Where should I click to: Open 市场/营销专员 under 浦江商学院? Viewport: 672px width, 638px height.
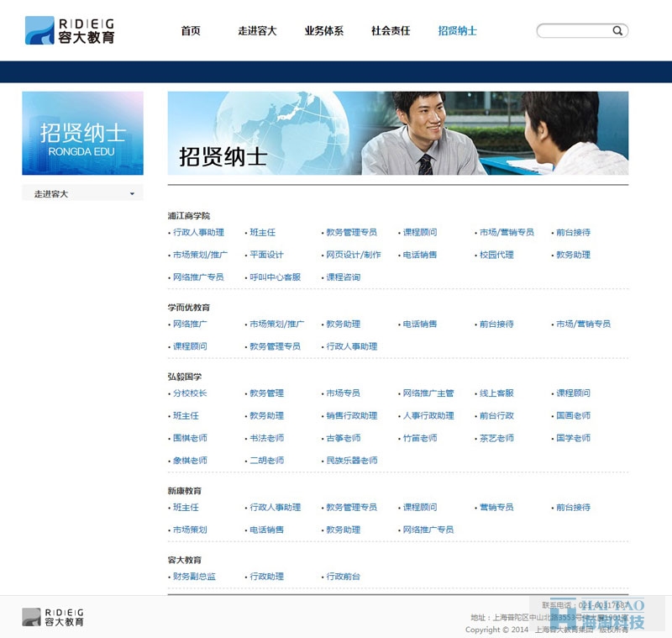pyautogui.click(x=507, y=232)
